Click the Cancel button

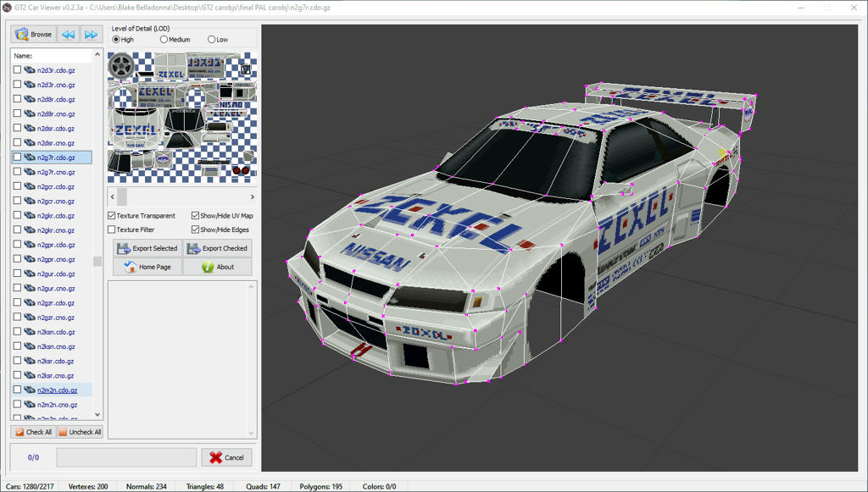point(226,457)
